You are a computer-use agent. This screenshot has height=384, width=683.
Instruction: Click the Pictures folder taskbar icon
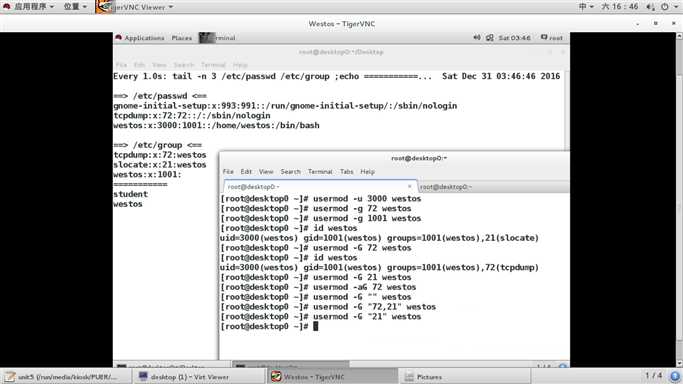point(409,377)
